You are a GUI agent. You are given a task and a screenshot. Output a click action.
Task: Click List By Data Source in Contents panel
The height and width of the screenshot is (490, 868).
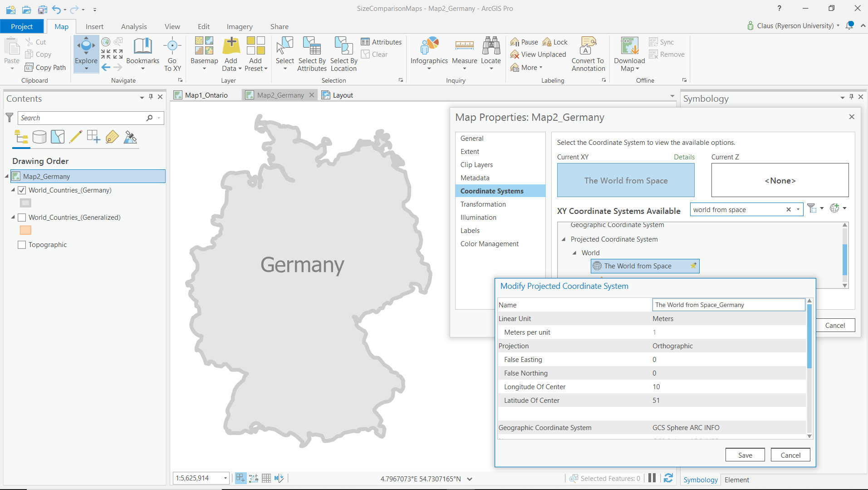(39, 137)
